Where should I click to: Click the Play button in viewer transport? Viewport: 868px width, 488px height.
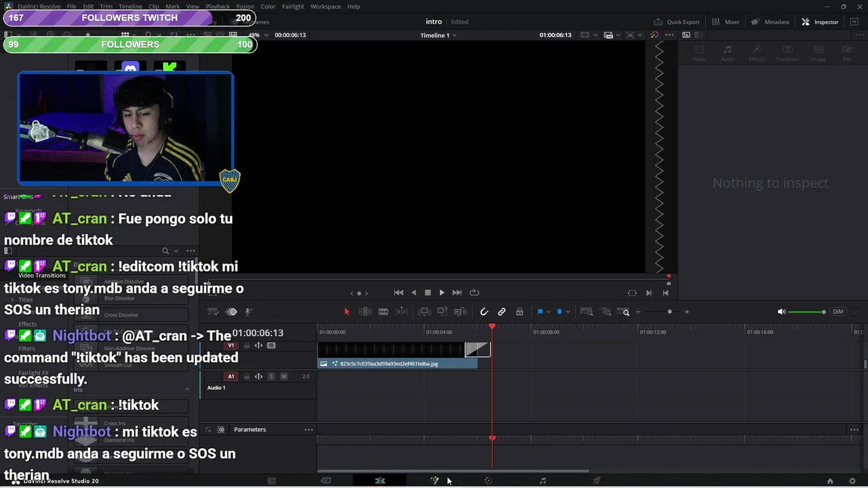[x=441, y=293]
